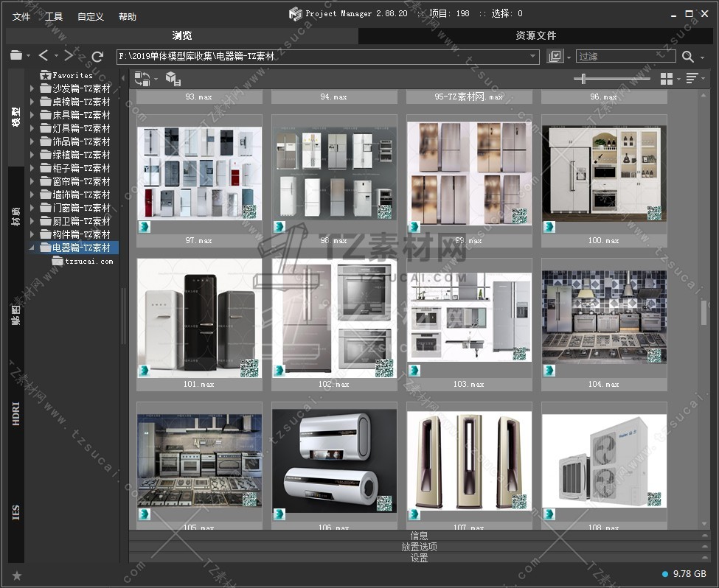Screen dimensions: 719x588
Task: Expand the 沙发篇-TZ素材 folder
Action: 32,88
